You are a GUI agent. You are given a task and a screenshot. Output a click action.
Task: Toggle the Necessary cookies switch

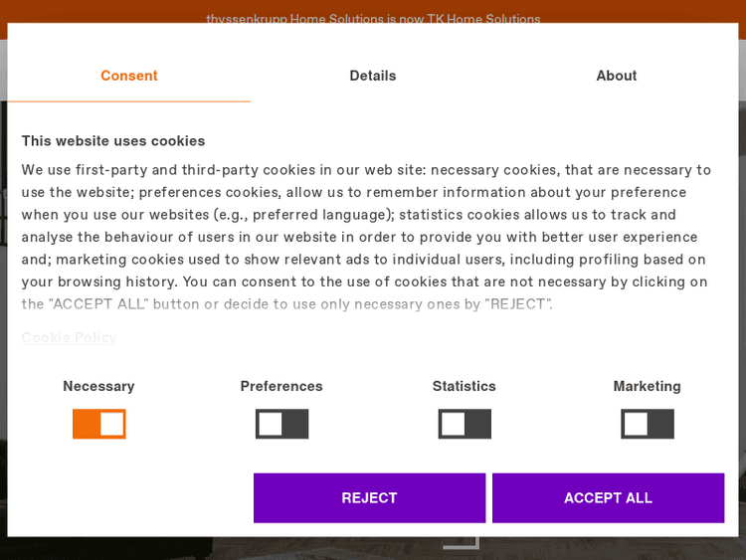pyautogui.click(x=98, y=424)
